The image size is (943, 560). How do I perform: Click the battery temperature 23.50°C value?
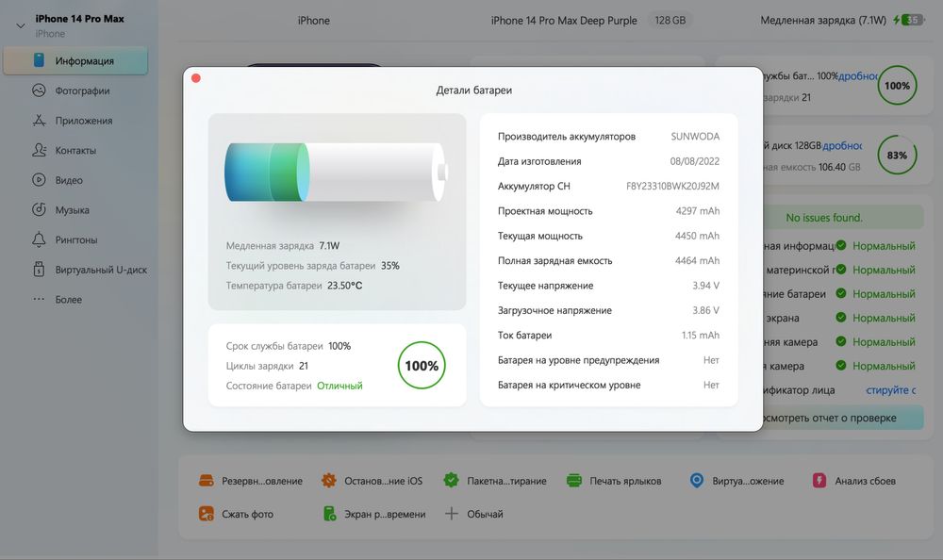(344, 285)
